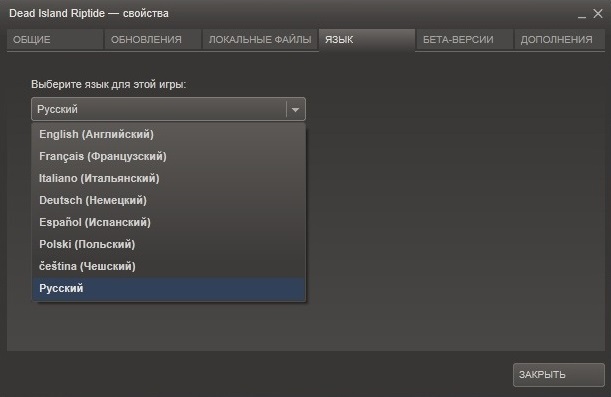Screen dimensions: 611x397
Task: Switch to the ОБЩИЕ tab
Action: pyautogui.click(x=55, y=39)
